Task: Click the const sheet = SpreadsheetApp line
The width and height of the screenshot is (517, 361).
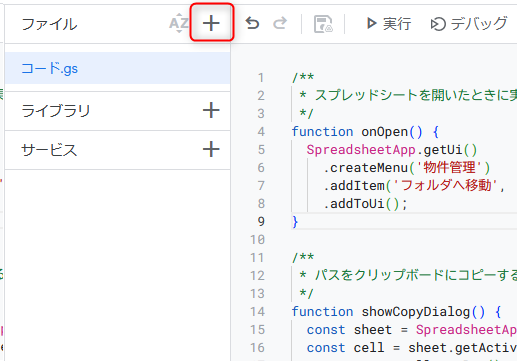Action: coord(411,330)
